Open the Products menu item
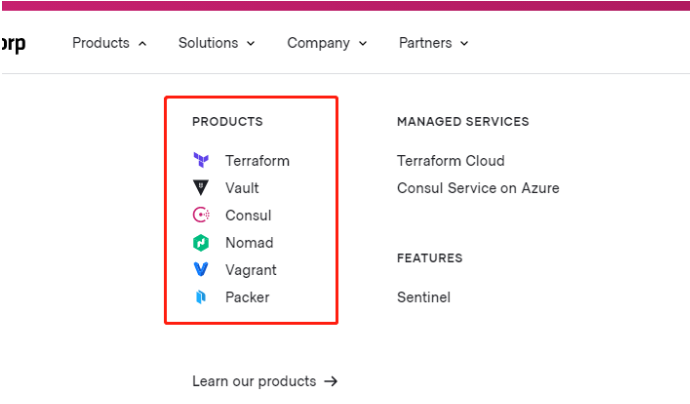The image size is (690, 404). point(101,43)
